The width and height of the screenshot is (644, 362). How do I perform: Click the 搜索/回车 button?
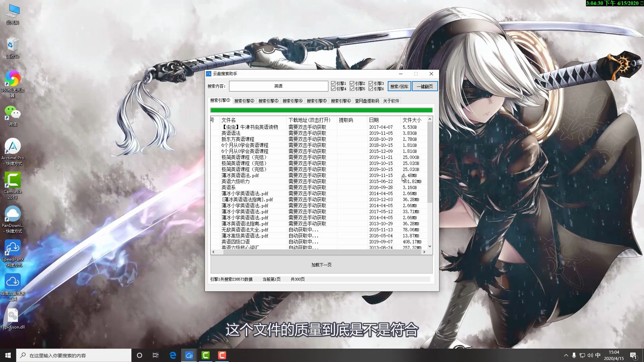pyautogui.click(x=399, y=86)
